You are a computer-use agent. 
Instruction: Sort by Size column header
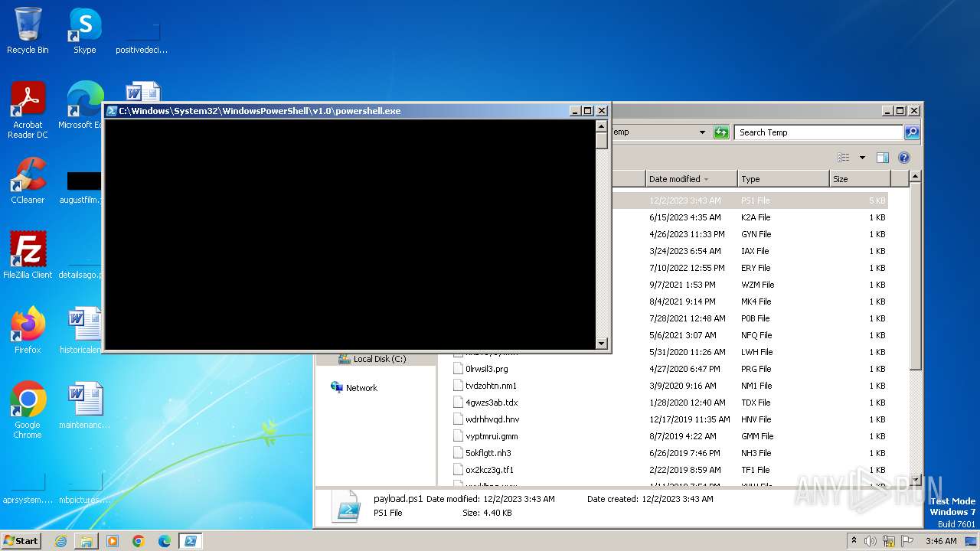click(860, 179)
